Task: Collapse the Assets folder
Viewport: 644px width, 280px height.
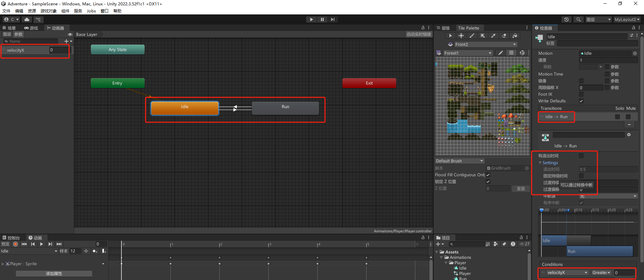Action: [x=437, y=252]
